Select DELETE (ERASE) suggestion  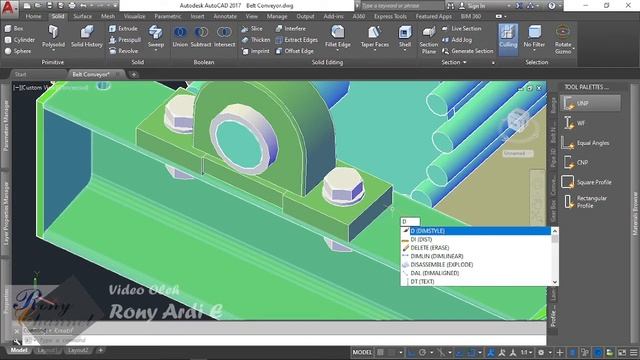pyautogui.click(x=476, y=248)
